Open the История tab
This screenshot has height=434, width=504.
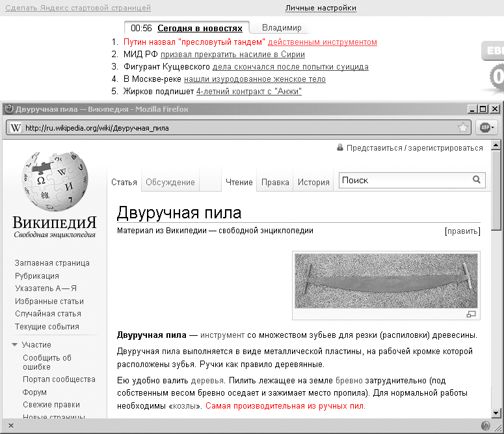[x=313, y=182]
